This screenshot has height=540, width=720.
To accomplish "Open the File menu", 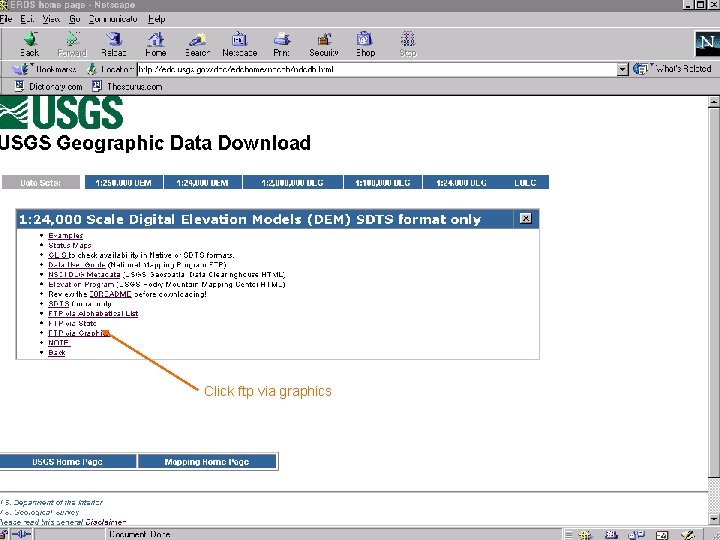I will (6, 19).
